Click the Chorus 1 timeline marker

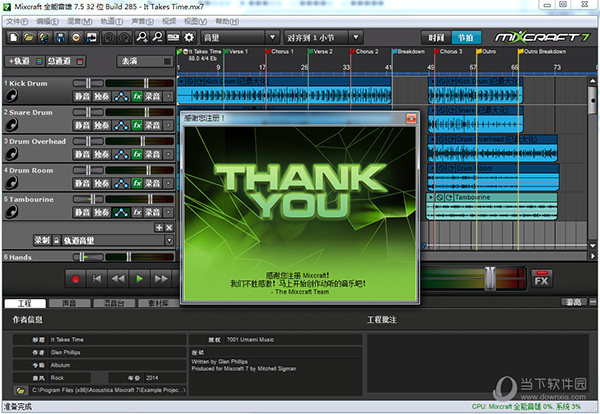(279, 51)
